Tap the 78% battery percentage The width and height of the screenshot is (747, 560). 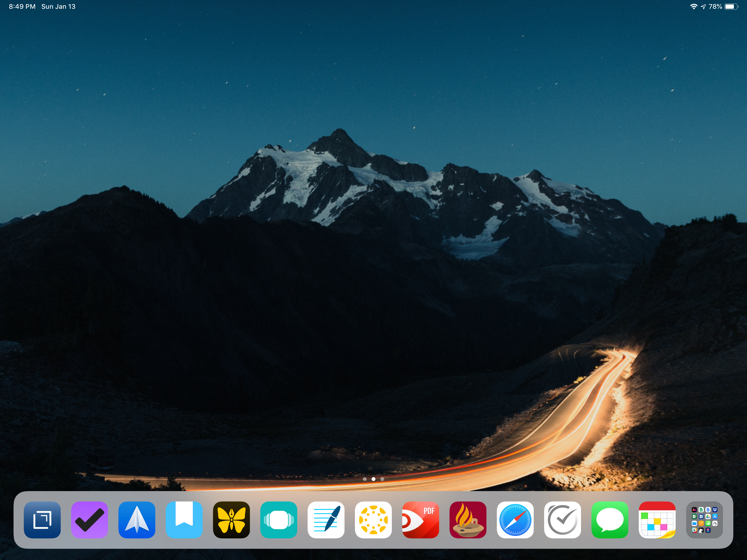click(x=715, y=6)
